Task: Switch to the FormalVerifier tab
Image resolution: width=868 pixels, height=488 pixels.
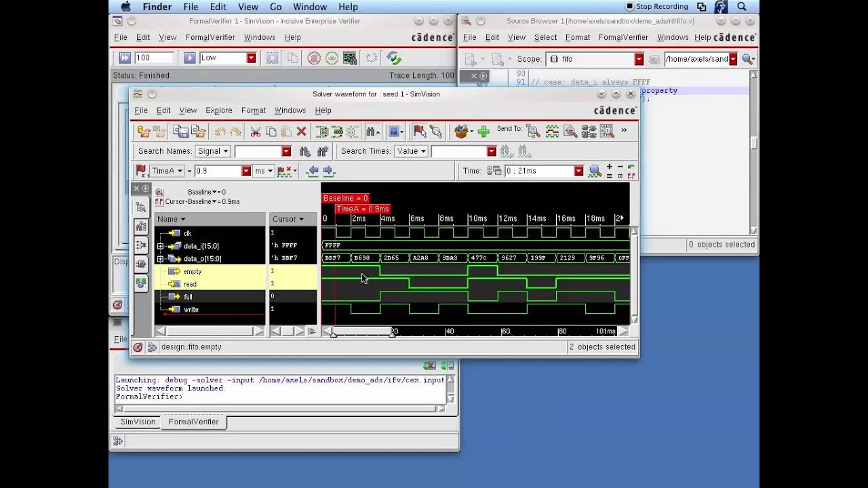Action: (193, 422)
